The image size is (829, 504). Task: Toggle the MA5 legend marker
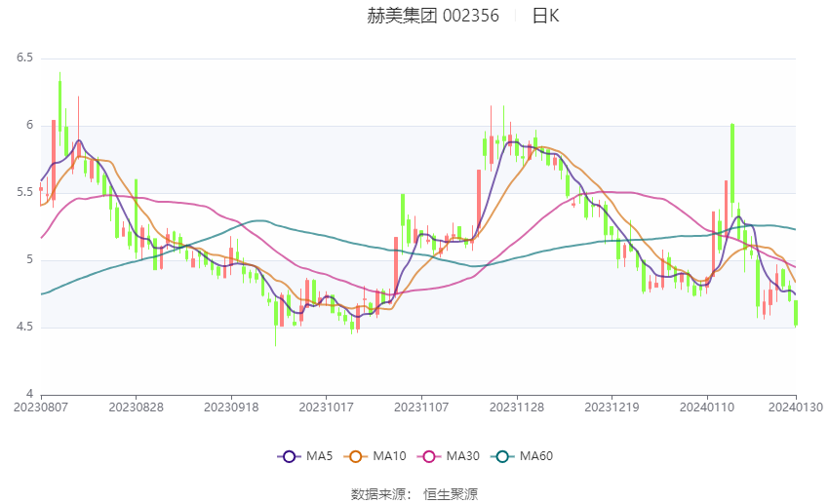(x=289, y=456)
